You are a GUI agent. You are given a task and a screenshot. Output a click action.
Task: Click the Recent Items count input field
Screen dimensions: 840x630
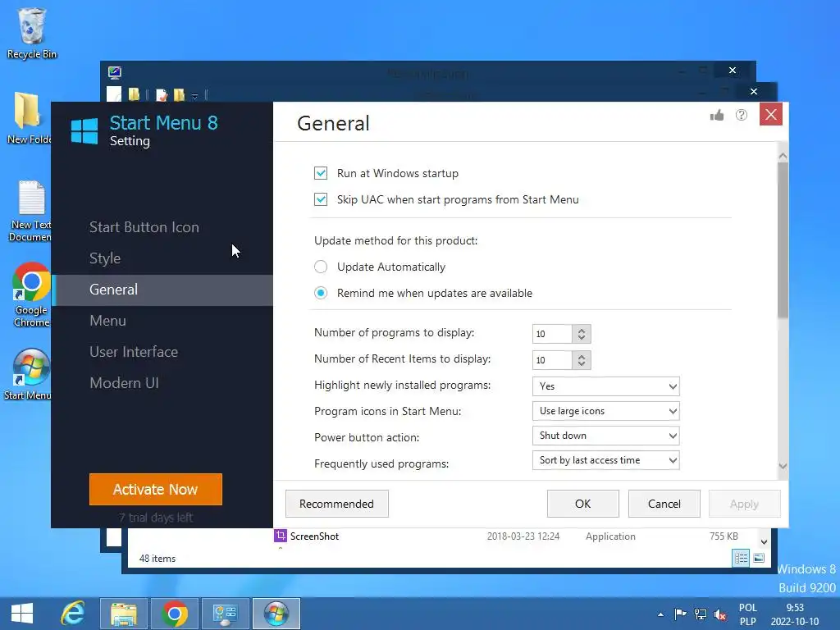(552, 360)
